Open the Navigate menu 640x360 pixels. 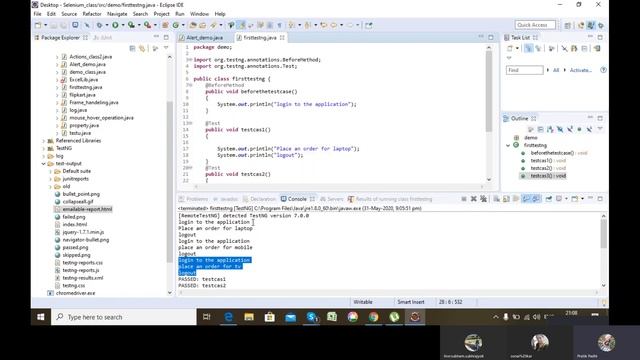tap(117, 14)
